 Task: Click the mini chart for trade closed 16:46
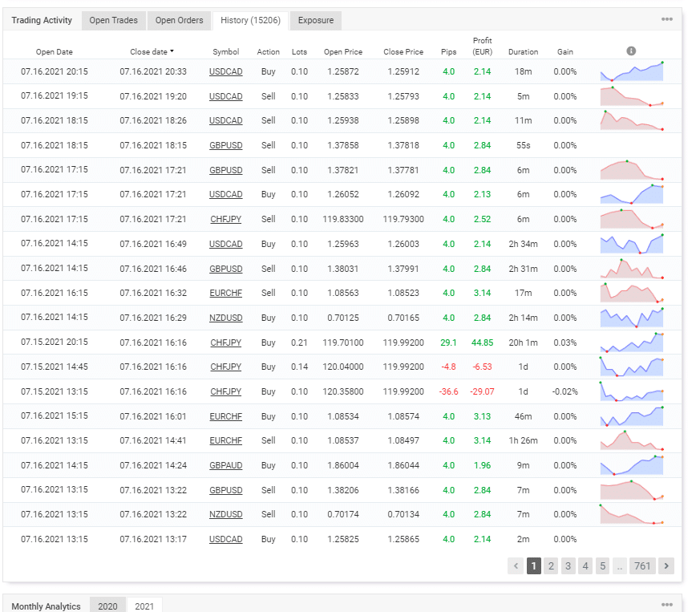[x=632, y=269]
